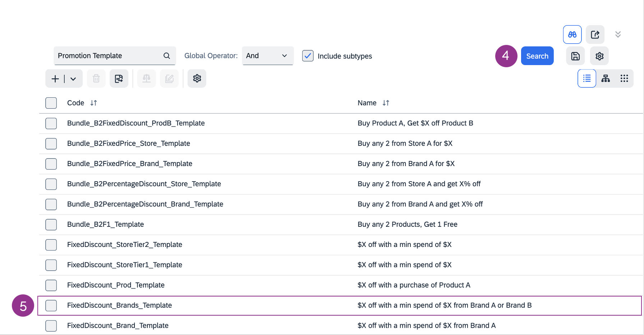Click the delete trash can icon

96,78
